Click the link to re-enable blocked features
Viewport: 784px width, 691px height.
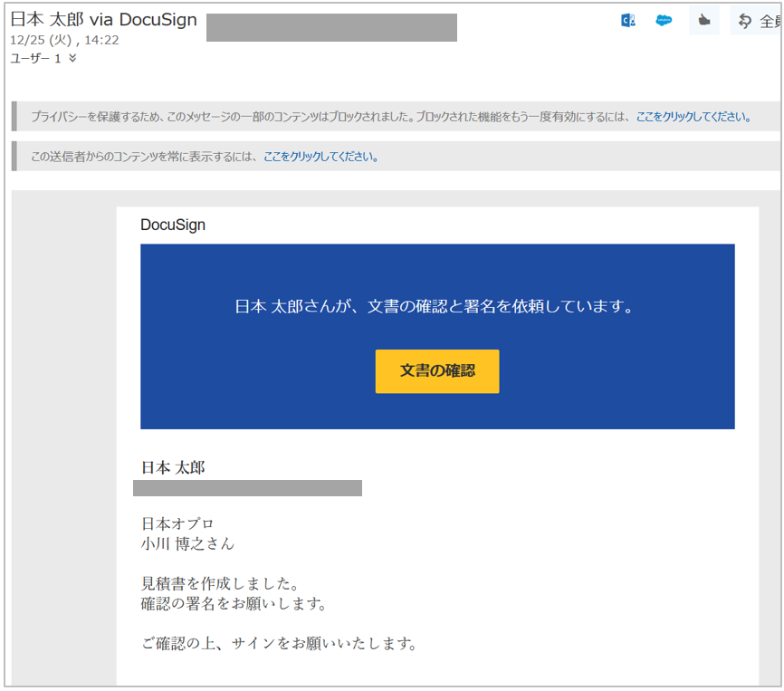tap(693, 117)
